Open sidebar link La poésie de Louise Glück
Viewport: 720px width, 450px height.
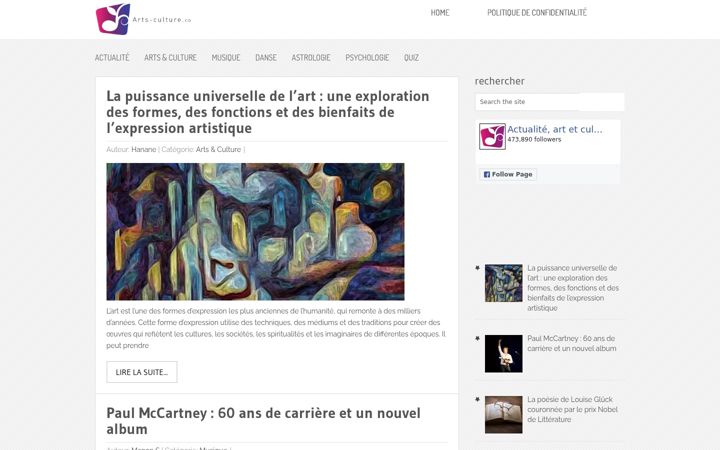pos(573,410)
